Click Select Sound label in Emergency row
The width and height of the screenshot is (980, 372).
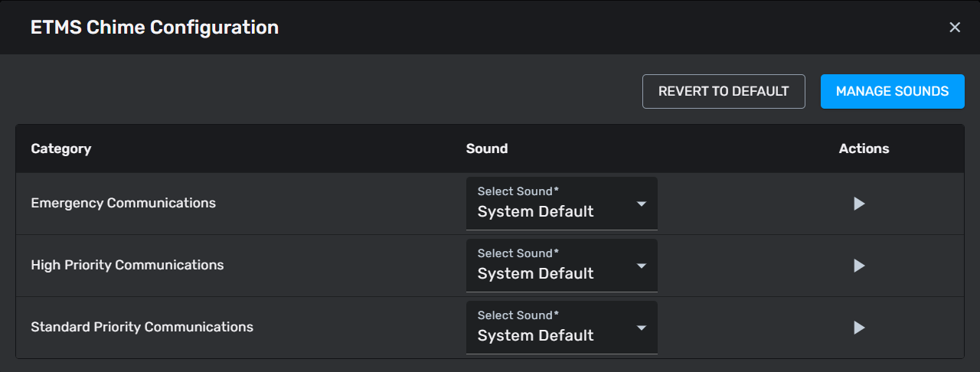tap(518, 191)
